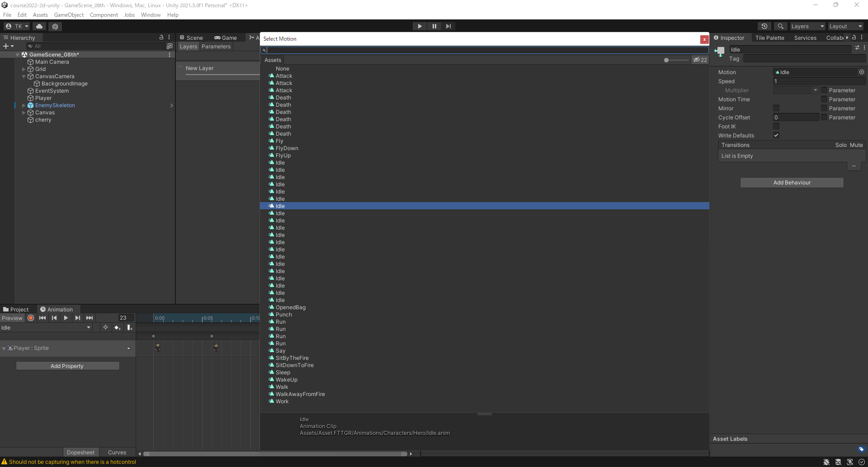This screenshot has height=467, width=868.
Task: Add a keyframe in Animation window
Action: [x=117, y=327]
